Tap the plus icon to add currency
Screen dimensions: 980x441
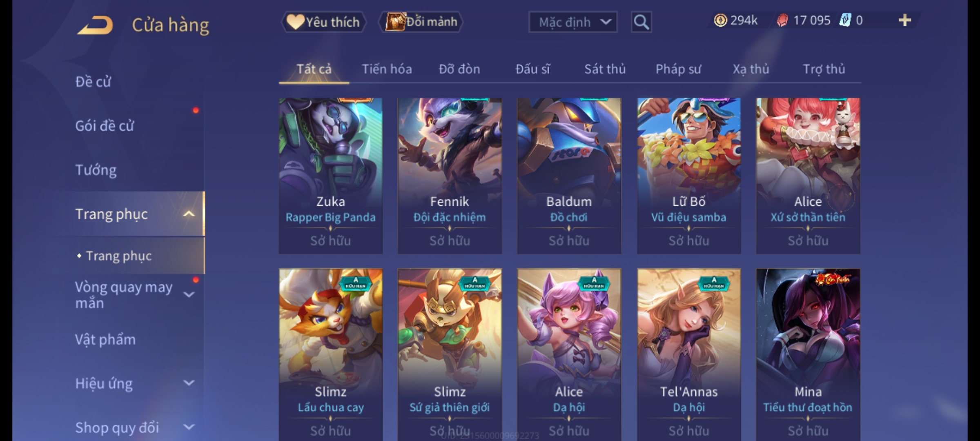[905, 20]
